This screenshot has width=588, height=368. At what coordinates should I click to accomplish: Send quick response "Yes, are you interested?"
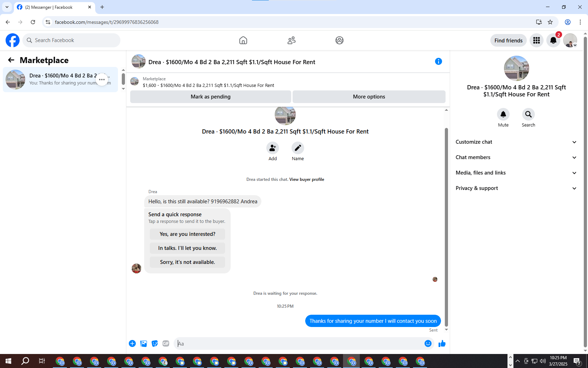point(188,234)
